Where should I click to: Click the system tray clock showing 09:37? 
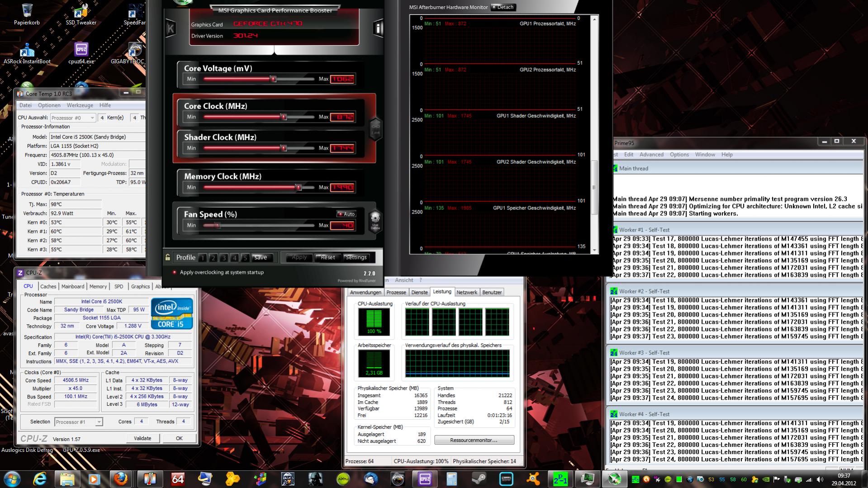pyautogui.click(x=844, y=476)
